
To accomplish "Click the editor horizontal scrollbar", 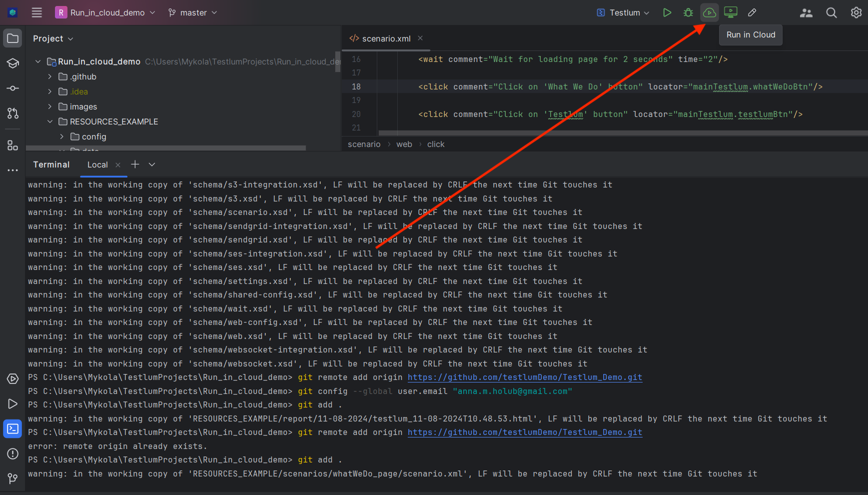I will click(623, 133).
